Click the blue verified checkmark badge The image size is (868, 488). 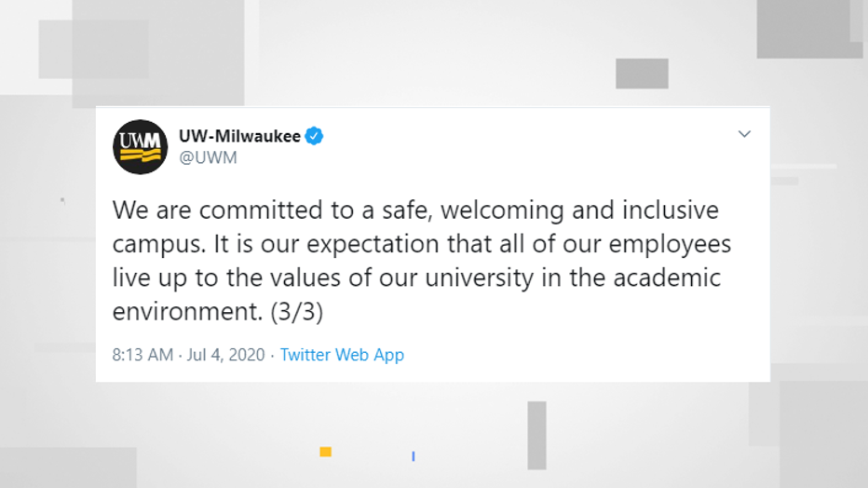pyautogui.click(x=314, y=136)
